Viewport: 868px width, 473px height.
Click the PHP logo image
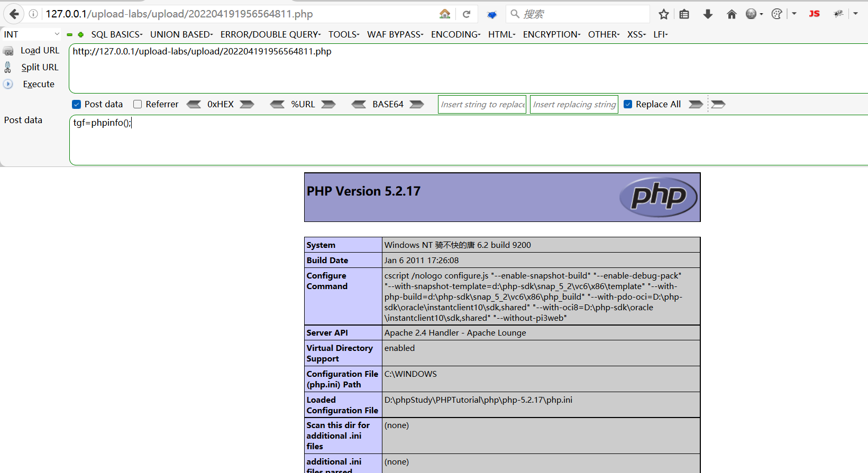pyautogui.click(x=659, y=197)
